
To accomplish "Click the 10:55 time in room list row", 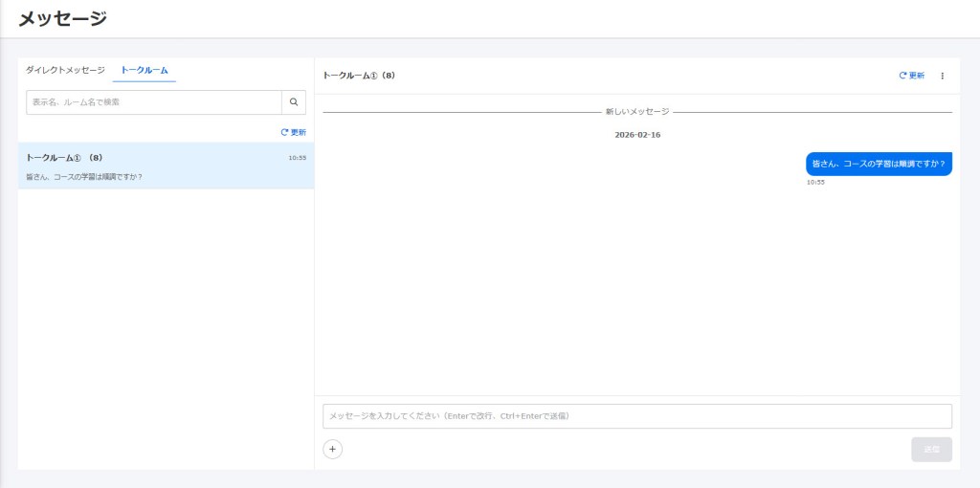I will point(298,158).
